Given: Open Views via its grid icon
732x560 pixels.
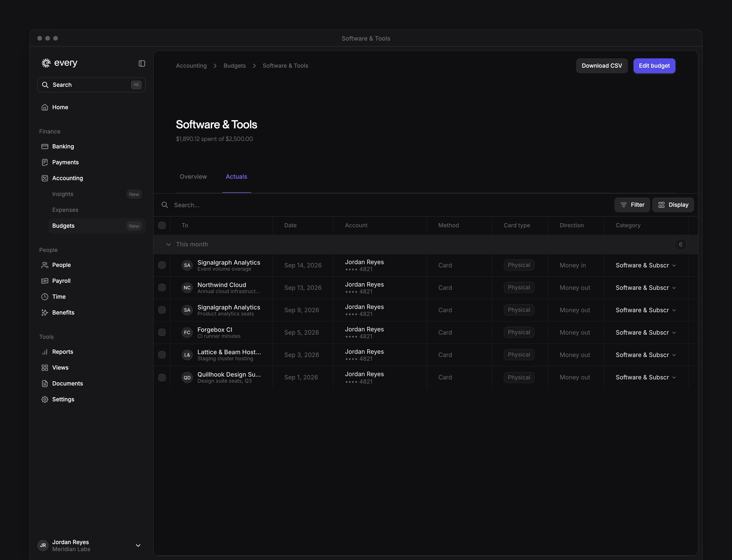Looking at the screenshot, I should pos(45,368).
